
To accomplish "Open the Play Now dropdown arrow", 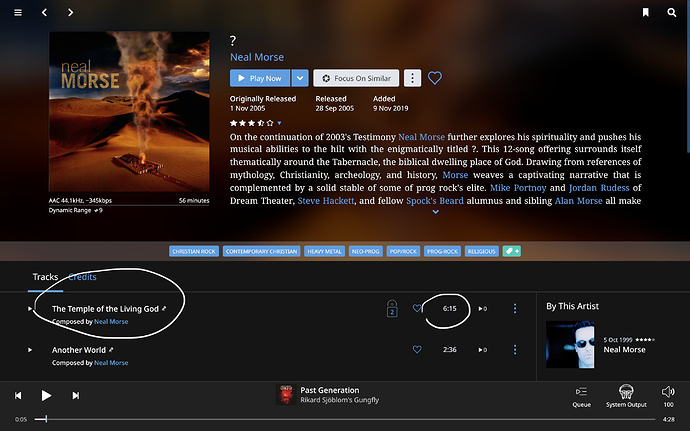I will tap(300, 78).
